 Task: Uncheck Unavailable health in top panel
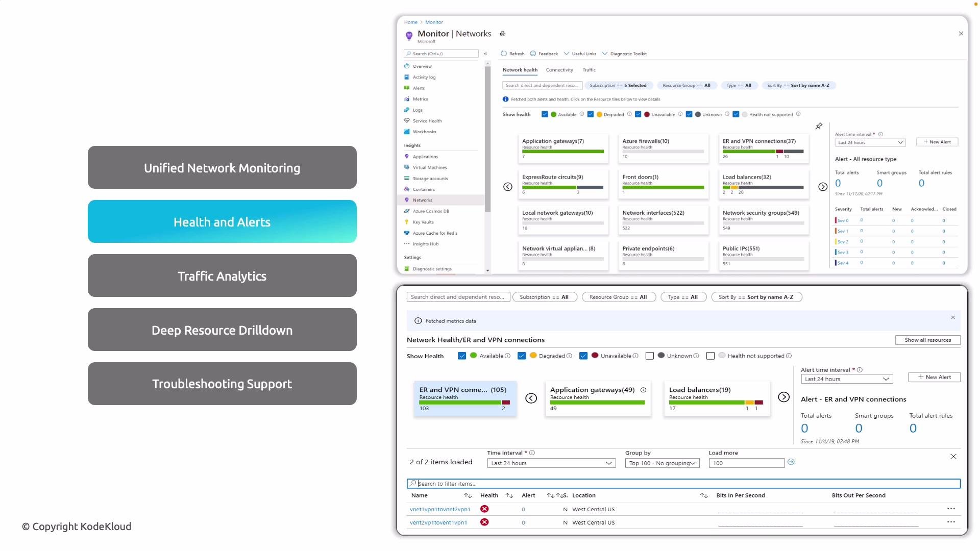[x=638, y=114]
